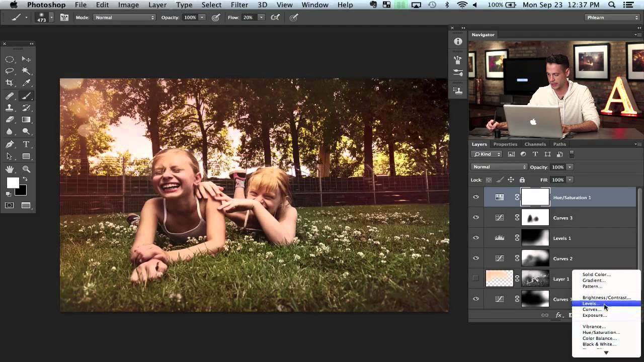
Task: Select the Type tool
Action: point(26,145)
